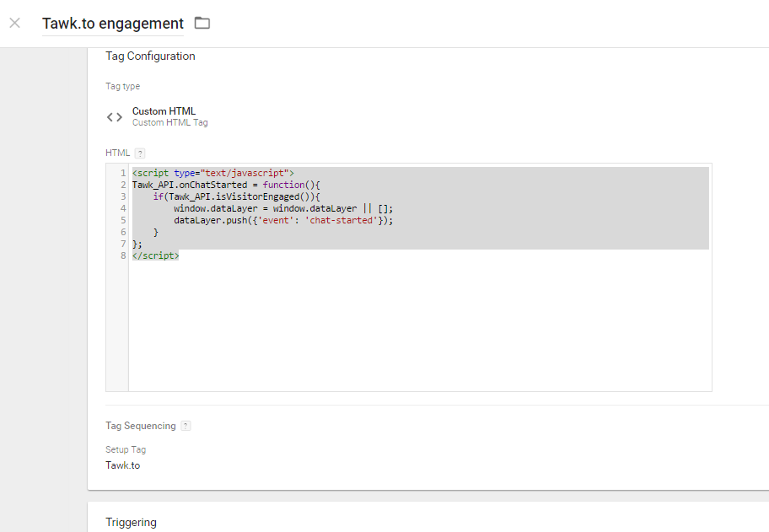Viewport: 769px width, 532px height.
Task: Click the Tawk.to setup tag
Action: click(122, 465)
